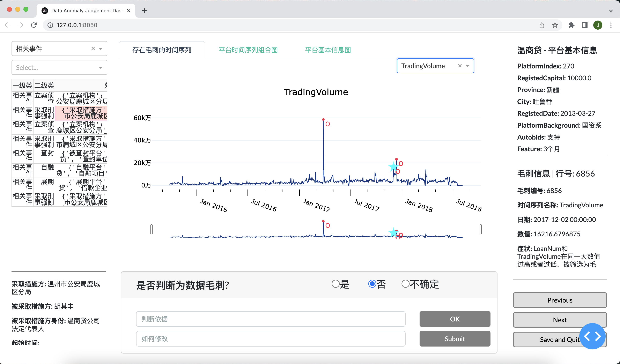This screenshot has width=620, height=364.
Task: Click the address bar URL 127.0.0.1:8050
Action: (x=77, y=25)
